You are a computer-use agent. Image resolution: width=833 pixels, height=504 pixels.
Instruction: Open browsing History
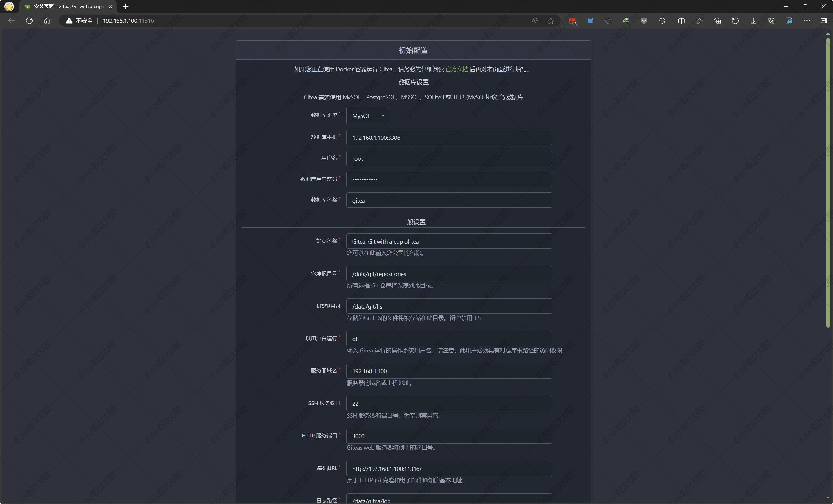(x=735, y=20)
